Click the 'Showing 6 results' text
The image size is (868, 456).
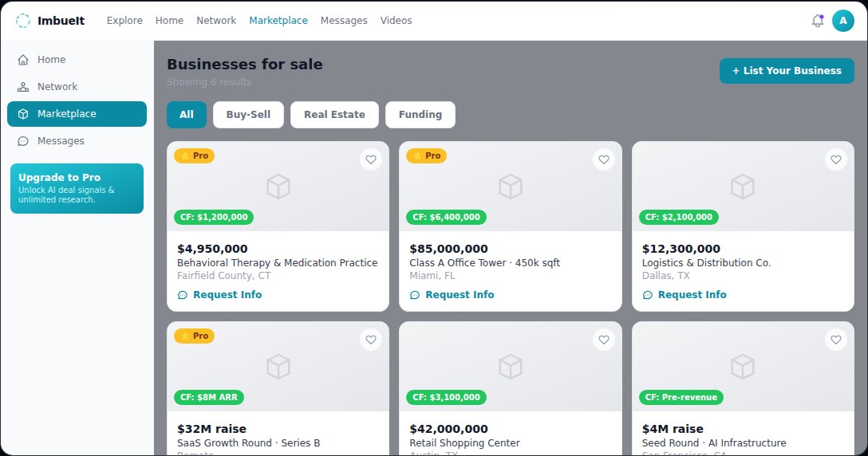pos(209,82)
